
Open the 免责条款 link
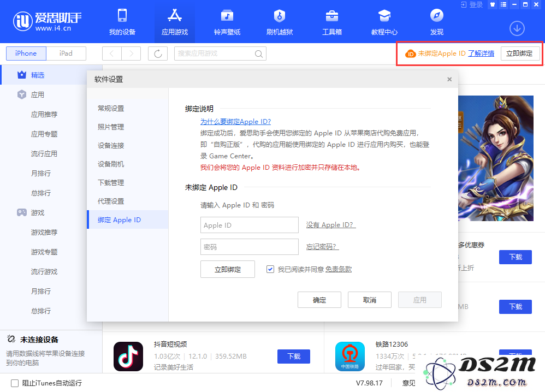click(339, 269)
